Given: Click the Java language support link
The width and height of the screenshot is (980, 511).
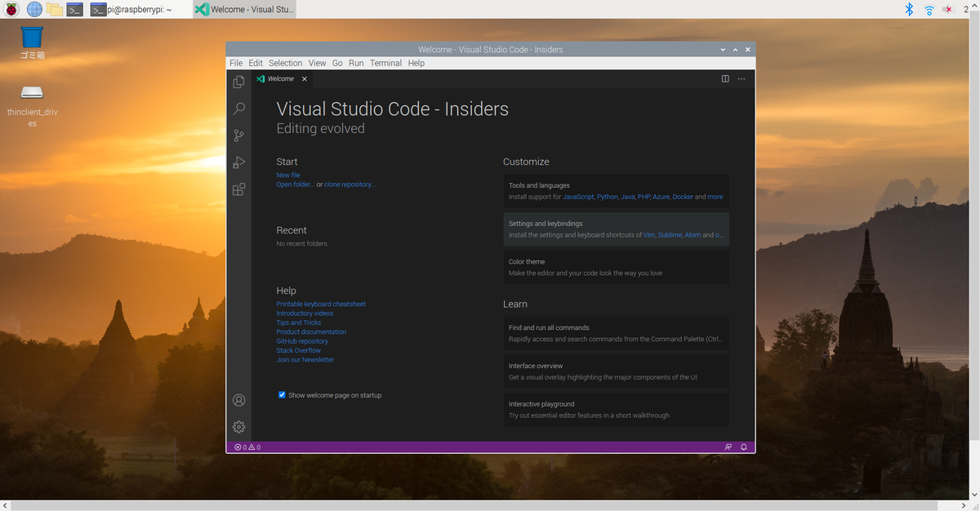Looking at the screenshot, I should [628, 197].
